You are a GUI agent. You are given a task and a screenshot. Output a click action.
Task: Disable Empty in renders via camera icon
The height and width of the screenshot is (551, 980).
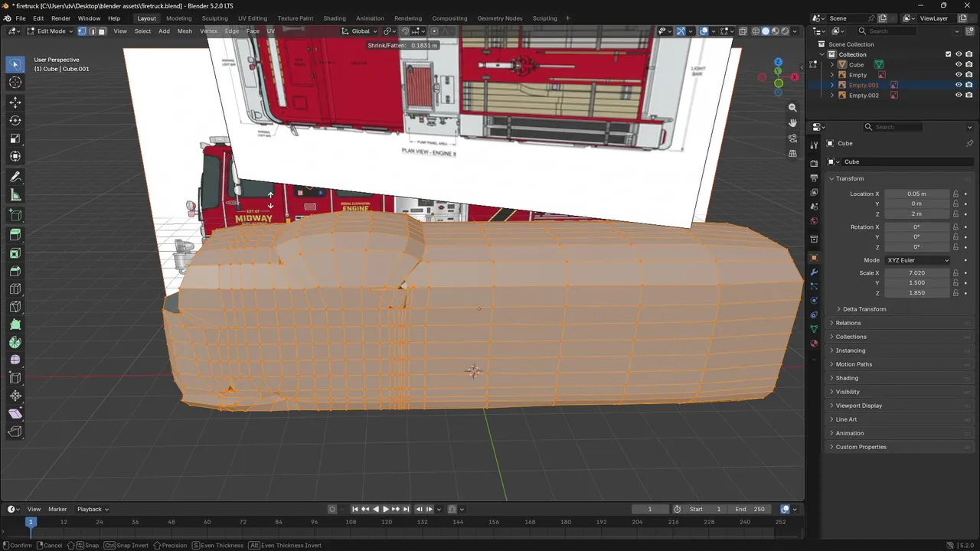969,75
